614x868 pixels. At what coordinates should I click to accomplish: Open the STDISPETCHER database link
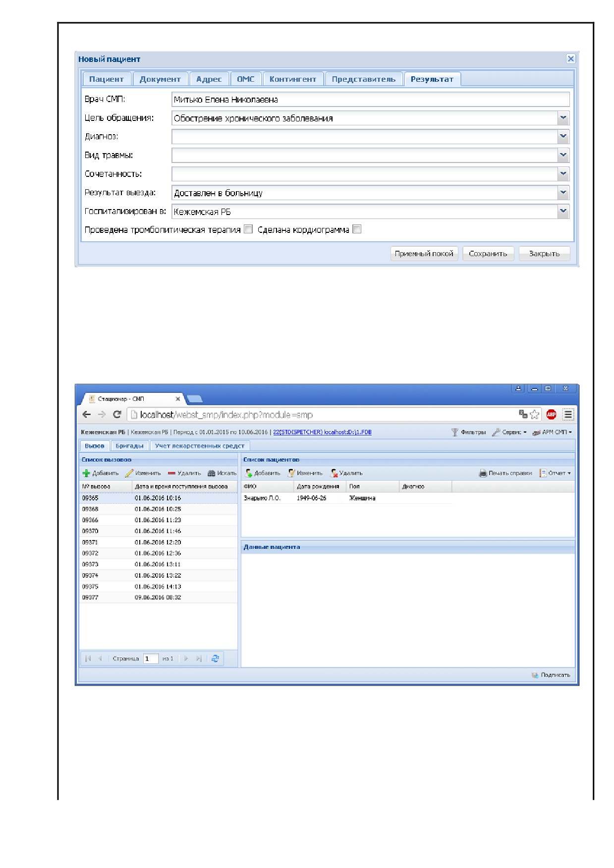322,433
